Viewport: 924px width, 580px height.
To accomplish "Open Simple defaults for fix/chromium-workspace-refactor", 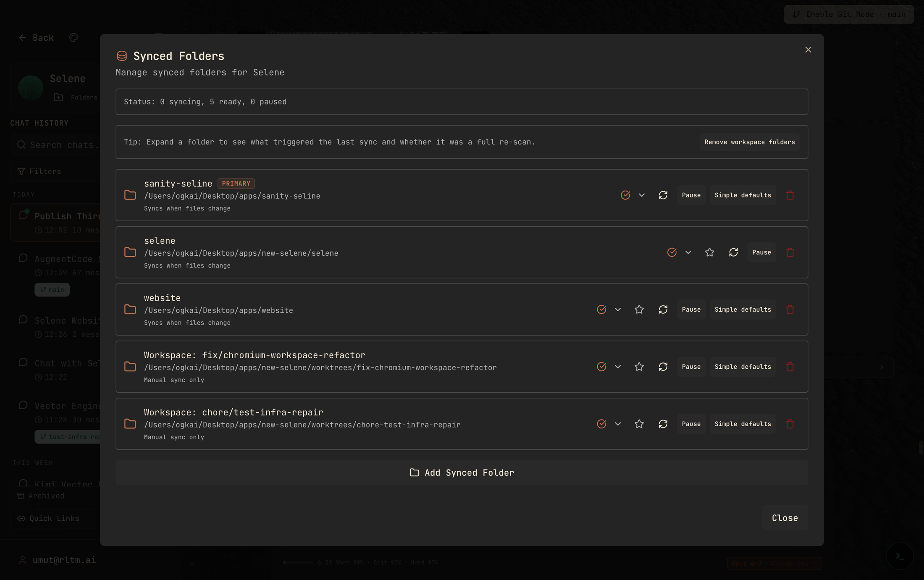I will click(x=743, y=367).
